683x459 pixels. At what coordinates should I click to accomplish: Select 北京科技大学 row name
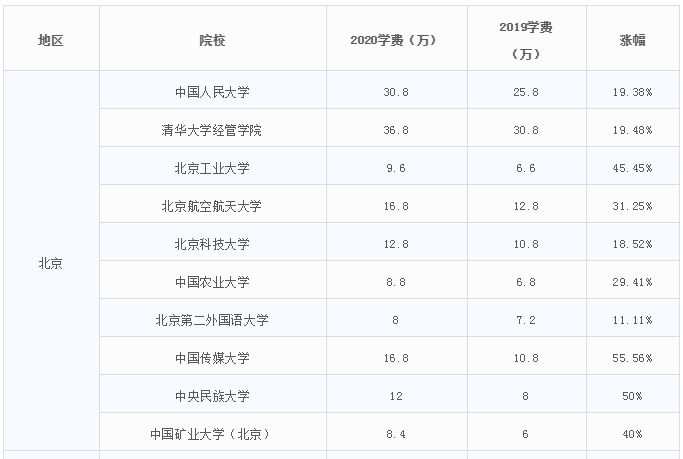pos(212,244)
